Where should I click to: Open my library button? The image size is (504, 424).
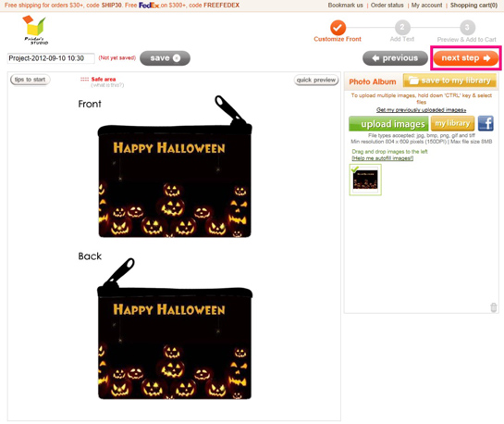(x=452, y=123)
